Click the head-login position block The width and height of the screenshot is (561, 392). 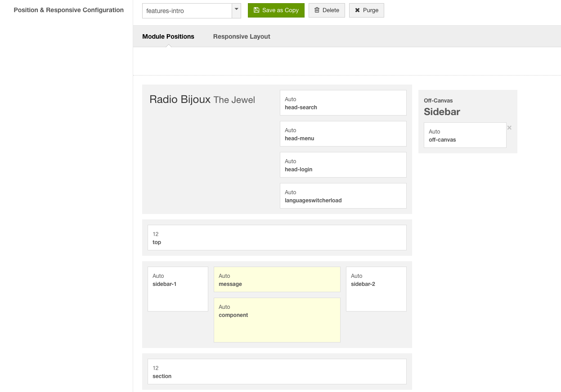pos(343,165)
